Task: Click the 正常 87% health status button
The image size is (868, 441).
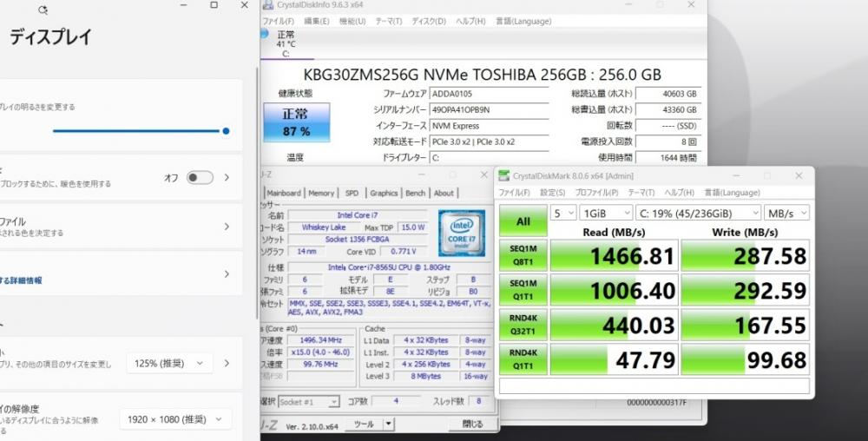Action: (297, 122)
